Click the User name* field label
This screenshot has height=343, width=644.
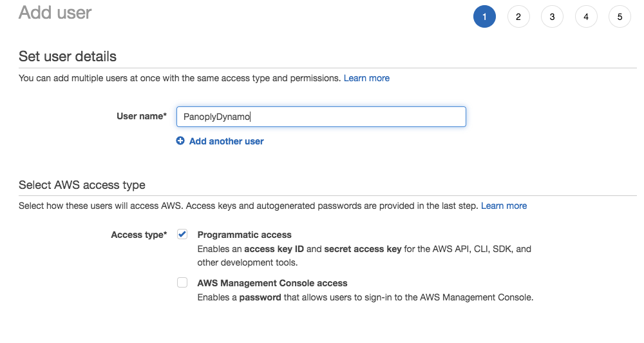pos(141,117)
